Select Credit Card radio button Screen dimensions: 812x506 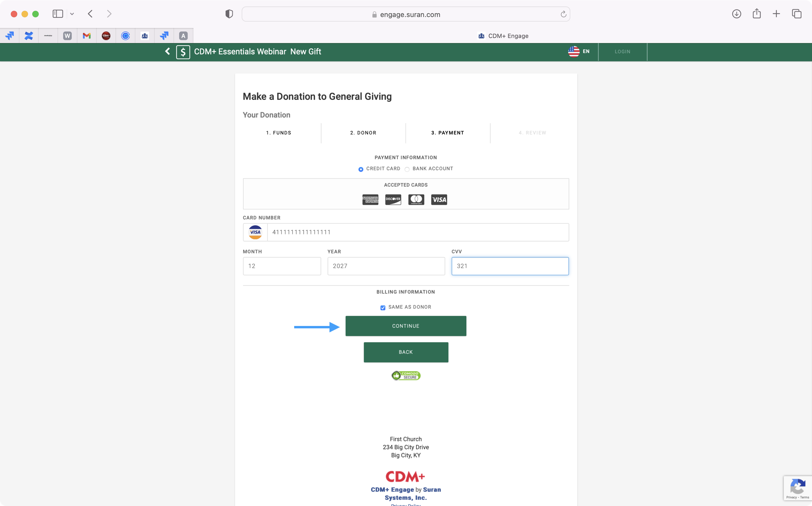361,169
